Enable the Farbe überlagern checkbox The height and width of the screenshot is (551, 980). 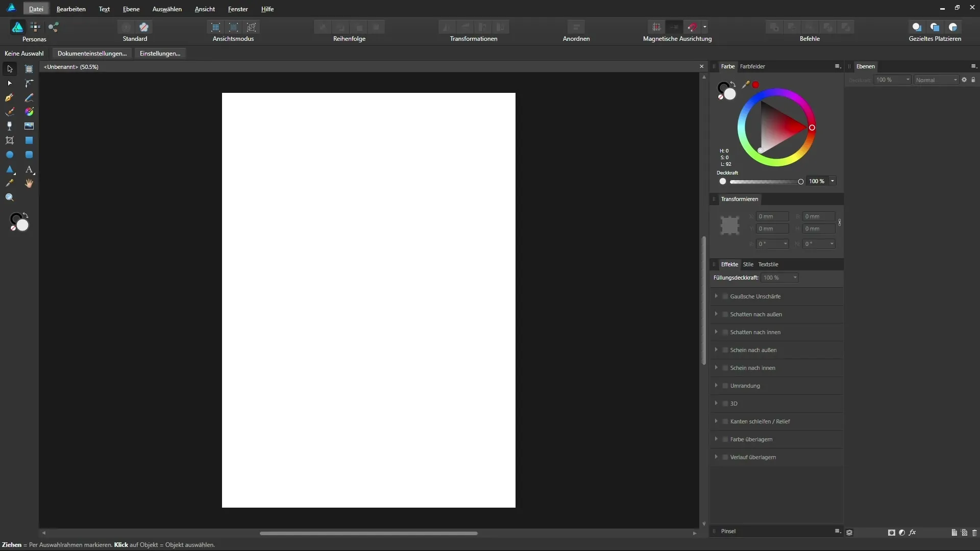pos(725,439)
